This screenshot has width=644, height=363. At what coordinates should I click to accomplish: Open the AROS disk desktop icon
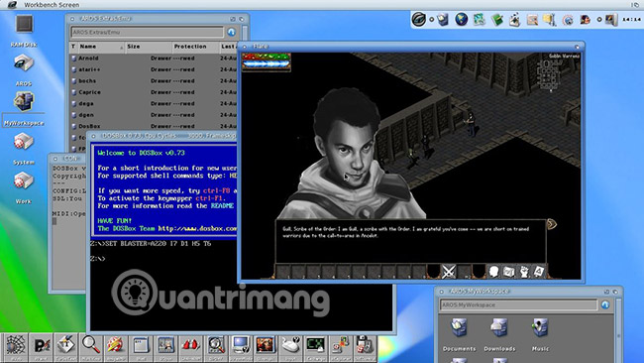coord(24,63)
